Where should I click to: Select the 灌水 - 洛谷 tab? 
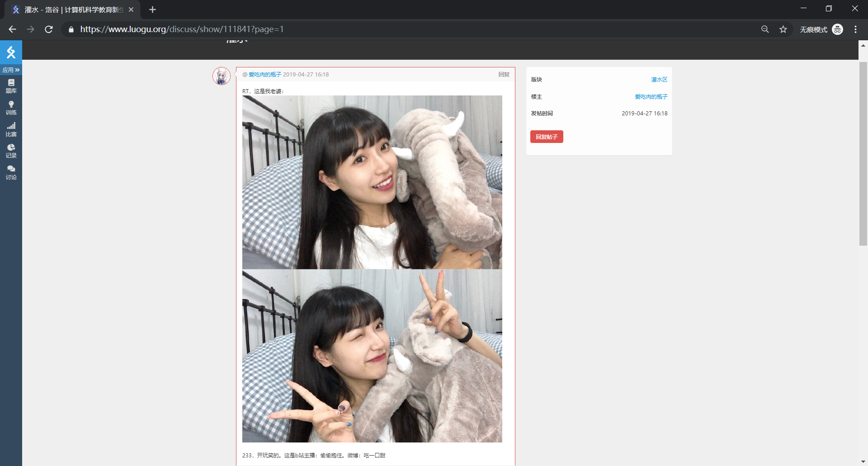72,10
